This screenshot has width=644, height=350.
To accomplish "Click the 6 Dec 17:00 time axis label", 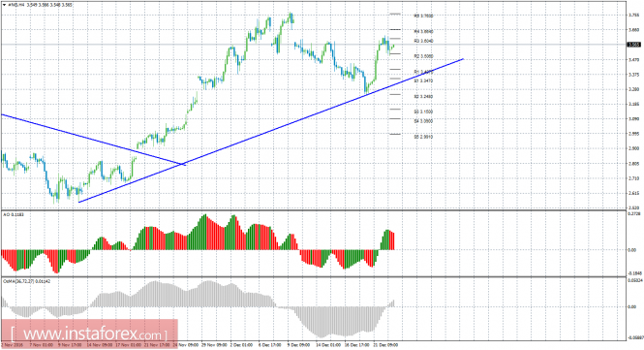I will point(270,345).
